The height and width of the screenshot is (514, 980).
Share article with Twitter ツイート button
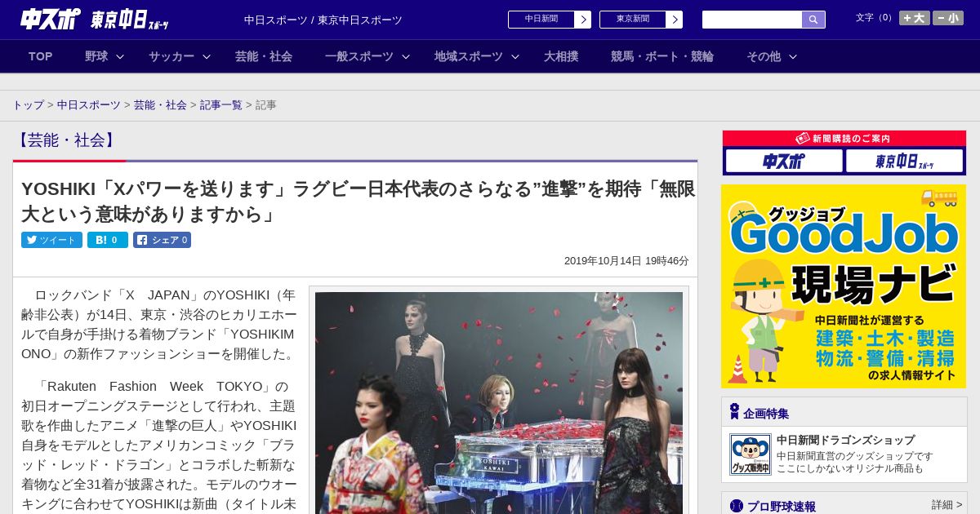pyautogui.click(x=51, y=240)
